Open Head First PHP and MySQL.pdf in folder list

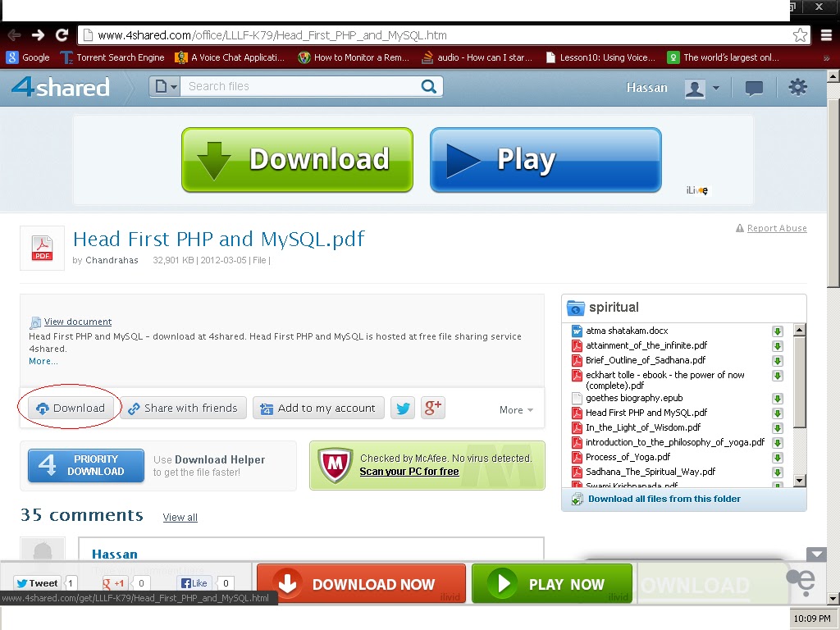[646, 413]
